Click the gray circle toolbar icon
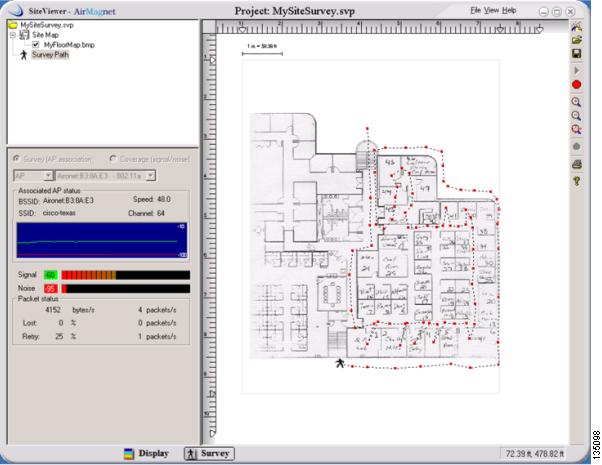The height and width of the screenshot is (465, 602). click(x=576, y=147)
